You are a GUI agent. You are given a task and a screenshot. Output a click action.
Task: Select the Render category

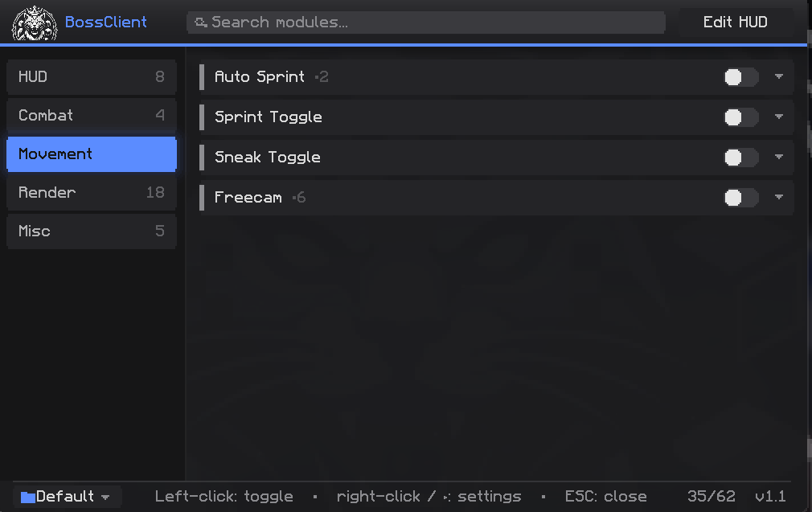(x=92, y=193)
